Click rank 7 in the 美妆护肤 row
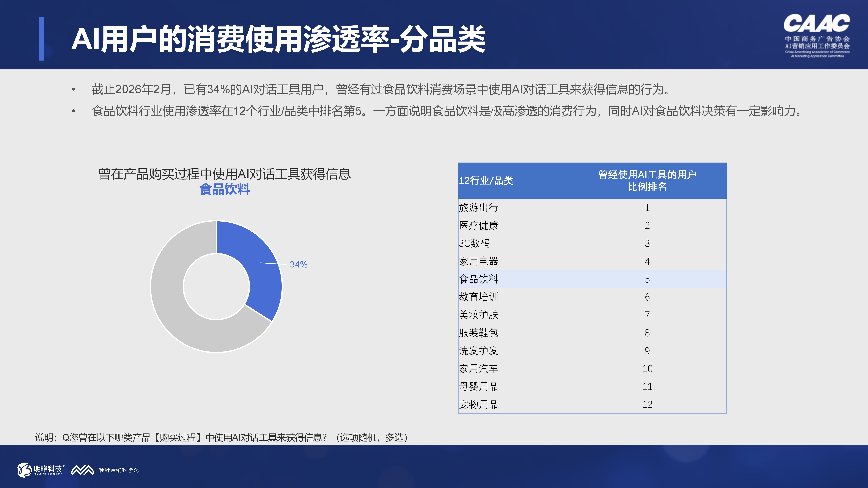The width and height of the screenshot is (868, 488). (x=647, y=315)
